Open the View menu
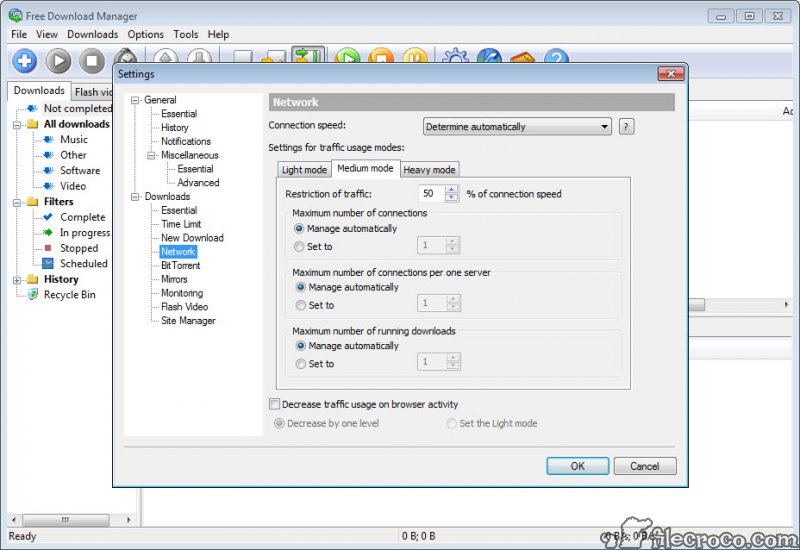The width and height of the screenshot is (800, 550). 46,34
